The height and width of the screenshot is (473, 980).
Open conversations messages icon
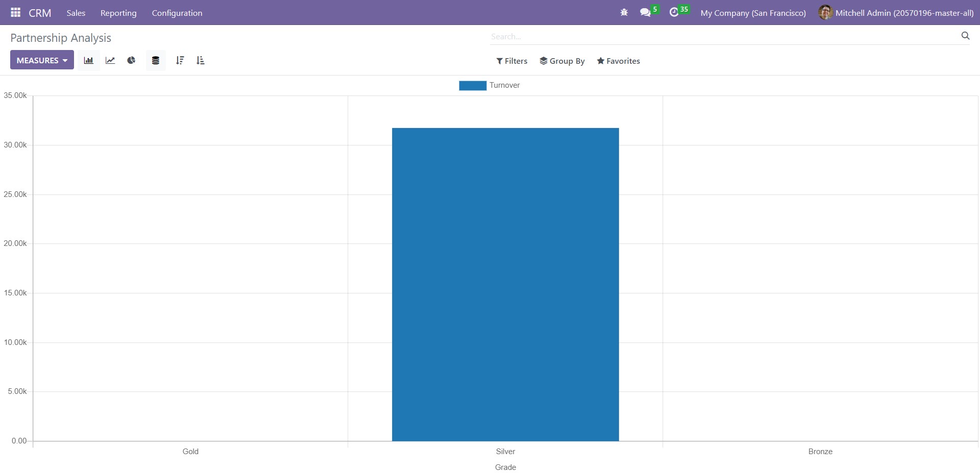tap(645, 12)
